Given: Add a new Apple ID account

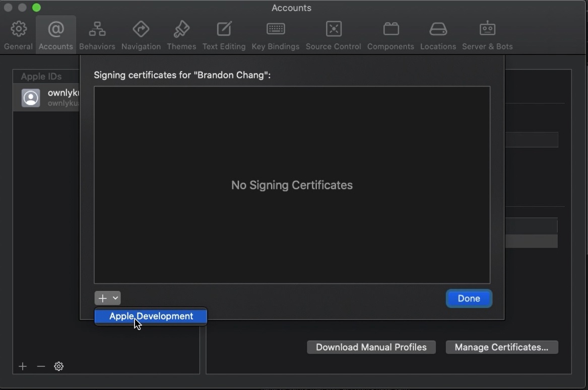Looking at the screenshot, I should (x=23, y=366).
